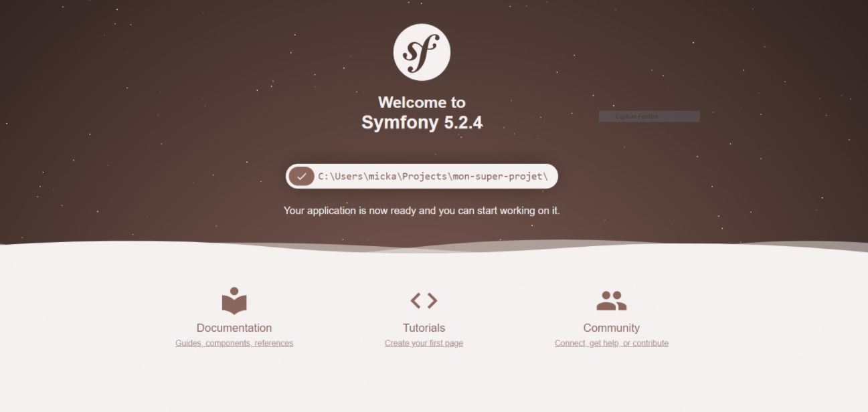Open 'Connect, get help, or contribute' link

pos(612,343)
